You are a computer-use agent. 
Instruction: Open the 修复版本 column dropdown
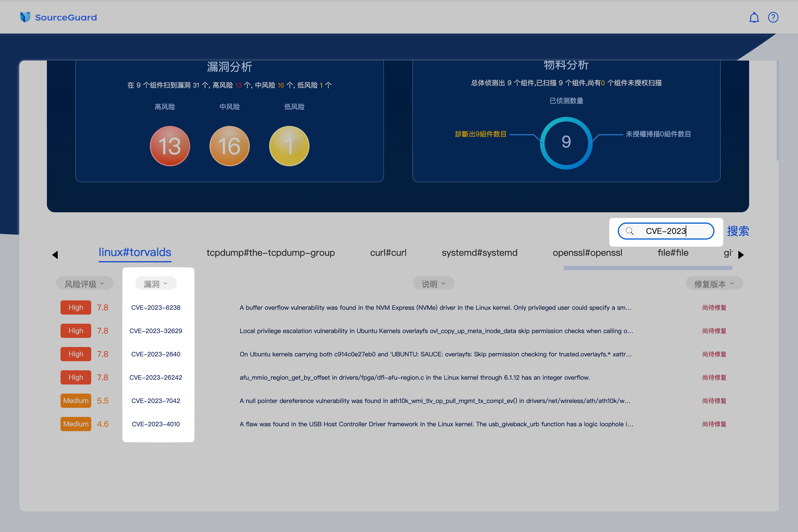coord(714,284)
